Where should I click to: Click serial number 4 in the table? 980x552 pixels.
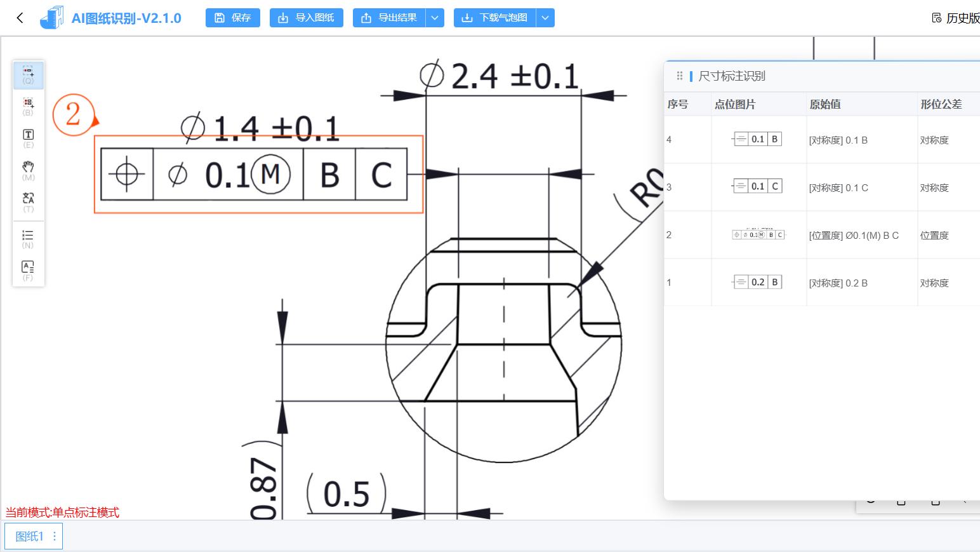[669, 140]
